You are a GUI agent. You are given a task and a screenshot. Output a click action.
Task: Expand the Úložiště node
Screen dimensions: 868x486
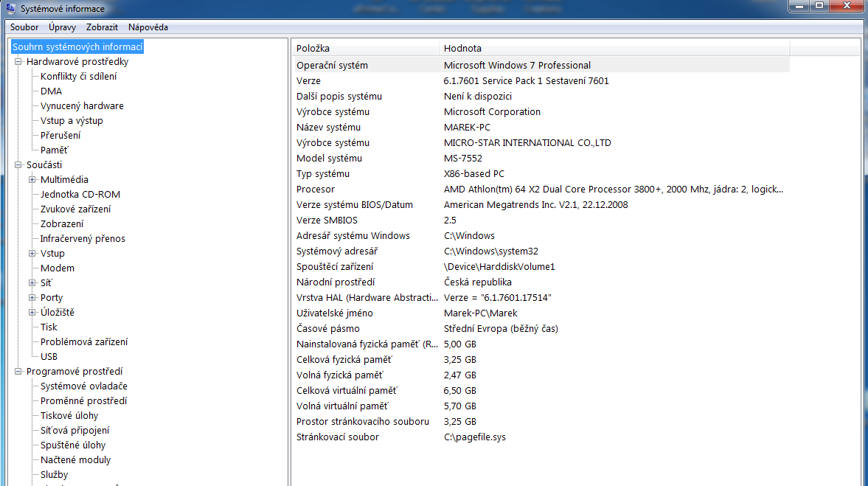coord(32,312)
